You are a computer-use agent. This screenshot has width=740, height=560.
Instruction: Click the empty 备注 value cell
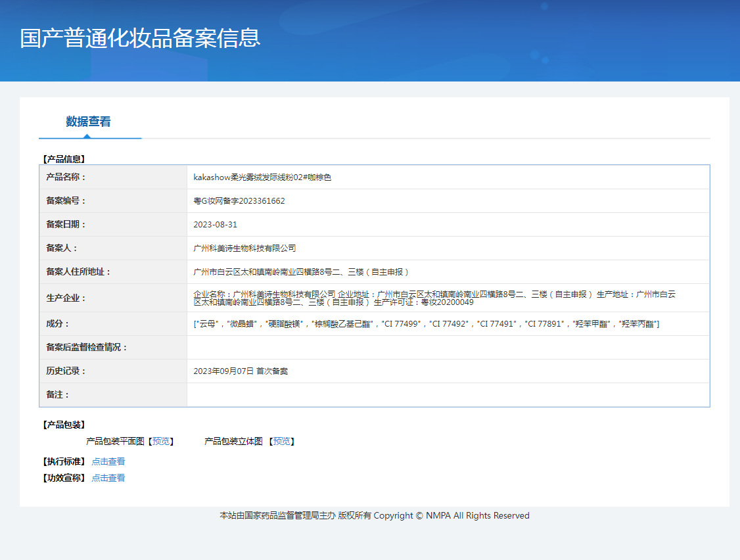448,395
